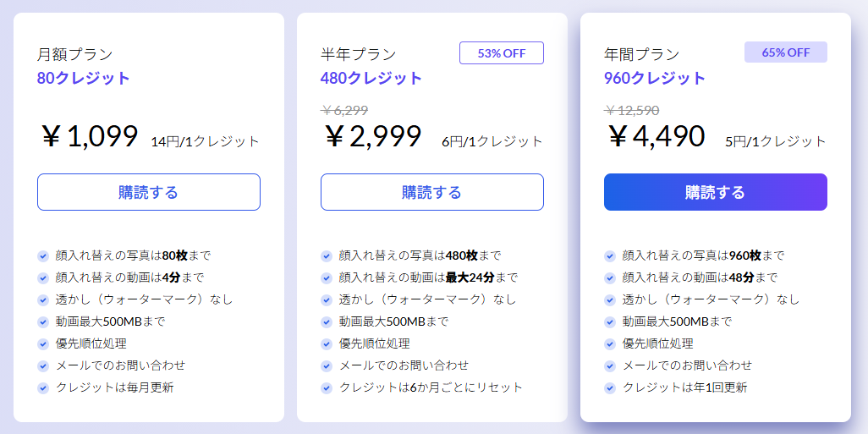Viewport: 868px width, 434px height.
Task: Click the 80クレジット heading
Action: coord(84,78)
